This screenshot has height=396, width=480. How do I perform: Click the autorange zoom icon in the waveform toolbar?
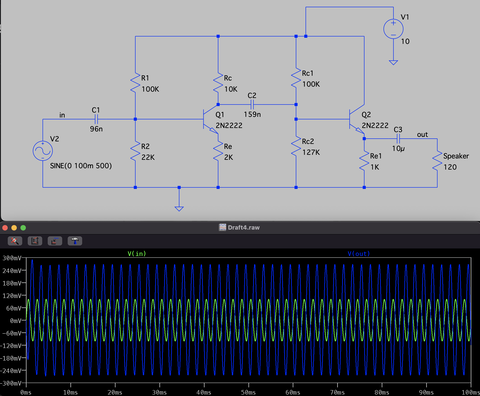pos(15,241)
